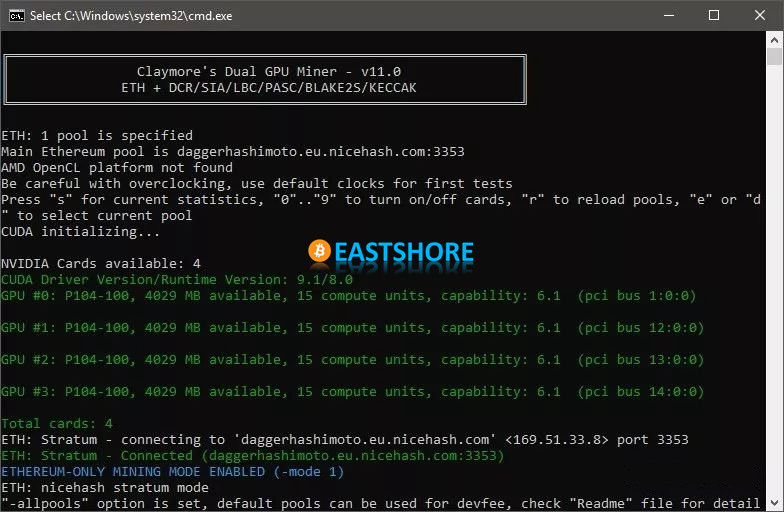Screen dimensions: 784x512
Task: Click the '<169.51.33.8> port 3353' text
Action: click(597, 440)
